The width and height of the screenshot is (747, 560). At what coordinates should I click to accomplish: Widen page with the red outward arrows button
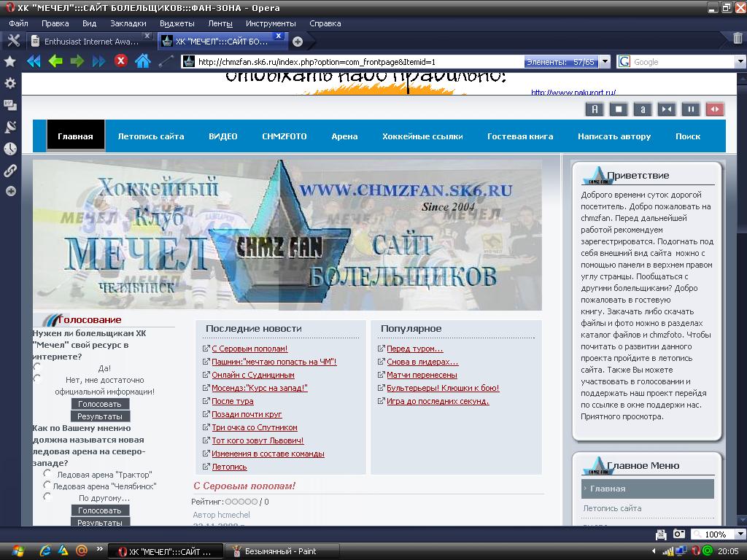coord(715,109)
